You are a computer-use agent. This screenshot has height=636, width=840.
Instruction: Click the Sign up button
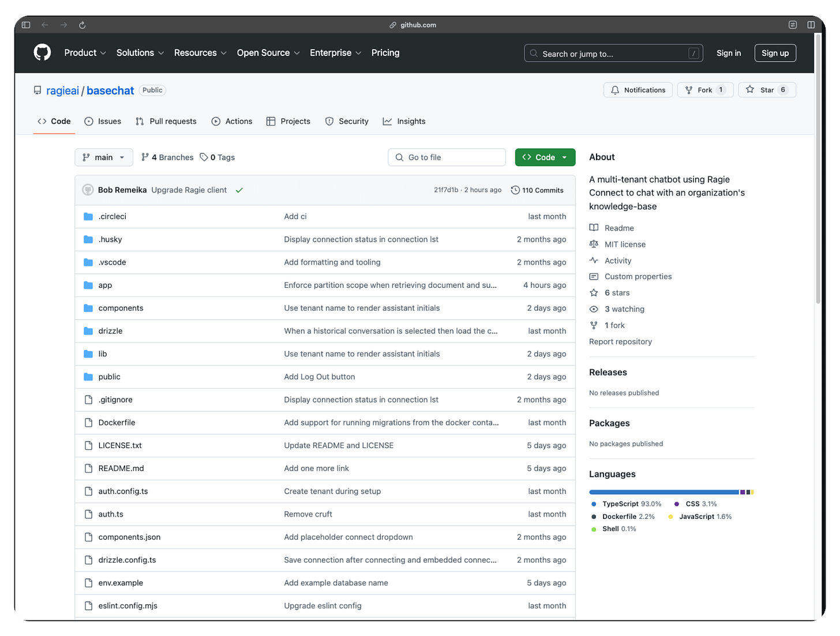click(775, 53)
